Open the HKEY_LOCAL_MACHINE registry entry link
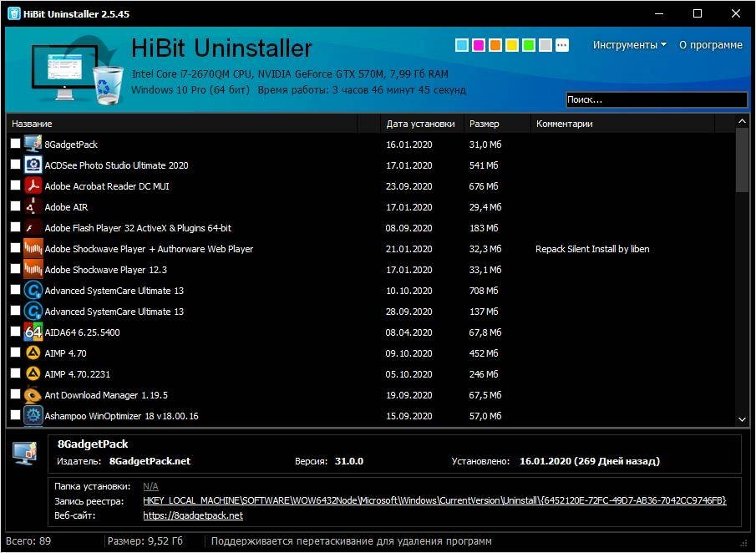This screenshot has height=553, width=756. 434,500
